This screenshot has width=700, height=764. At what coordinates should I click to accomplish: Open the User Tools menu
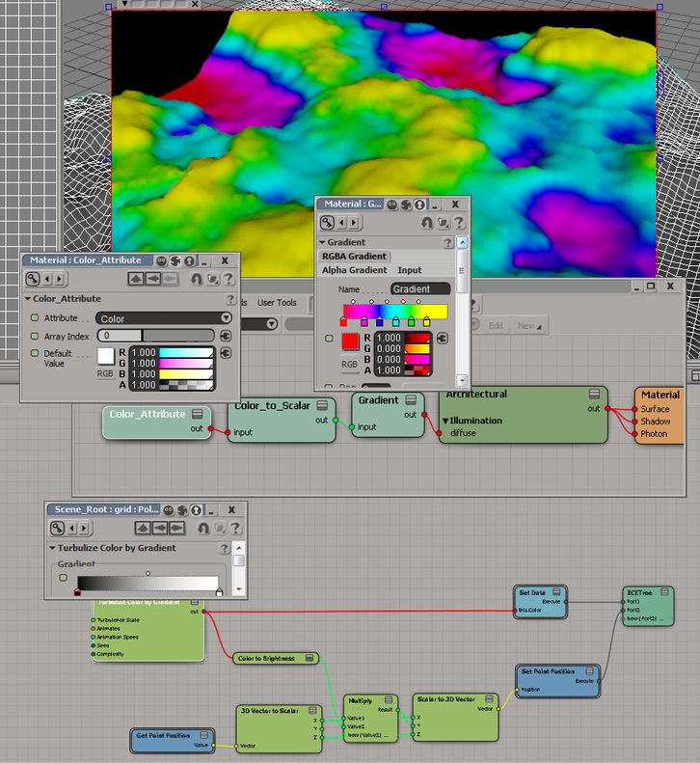tap(277, 303)
